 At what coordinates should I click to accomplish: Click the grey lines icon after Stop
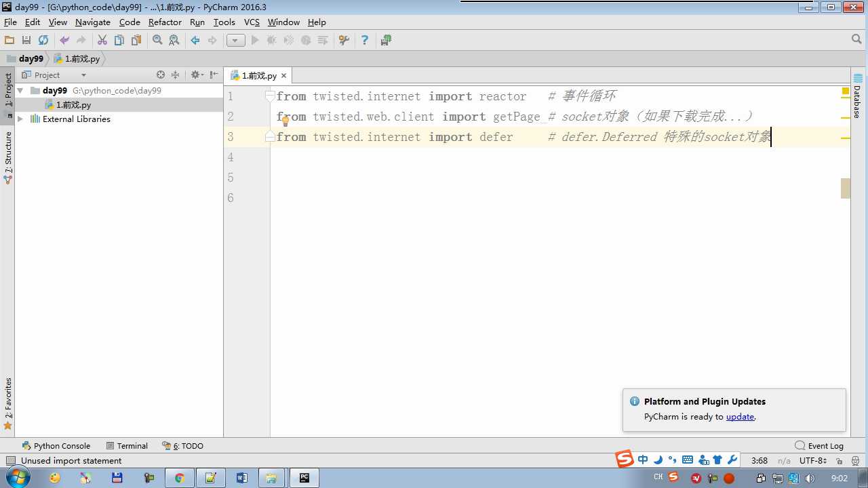click(x=323, y=41)
